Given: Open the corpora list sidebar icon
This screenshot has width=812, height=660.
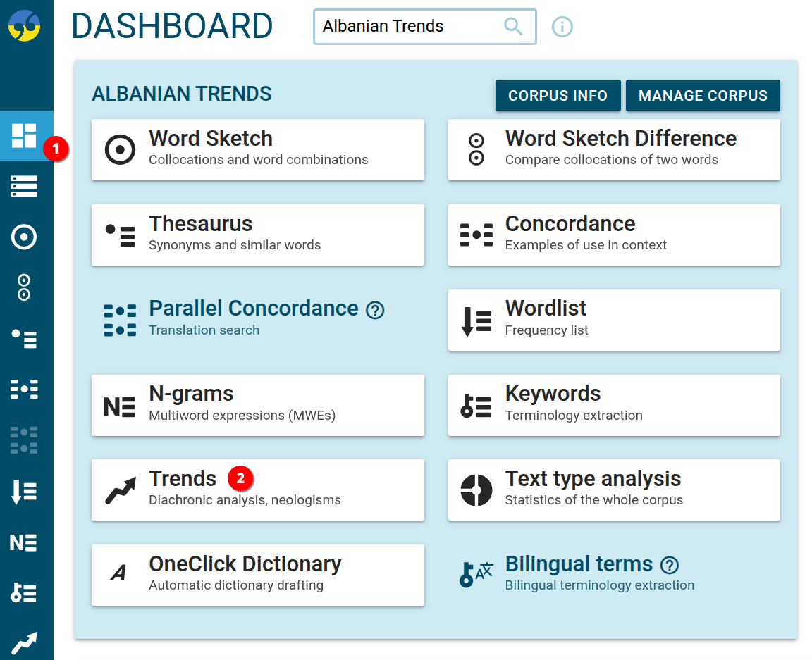Looking at the screenshot, I should tap(25, 187).
